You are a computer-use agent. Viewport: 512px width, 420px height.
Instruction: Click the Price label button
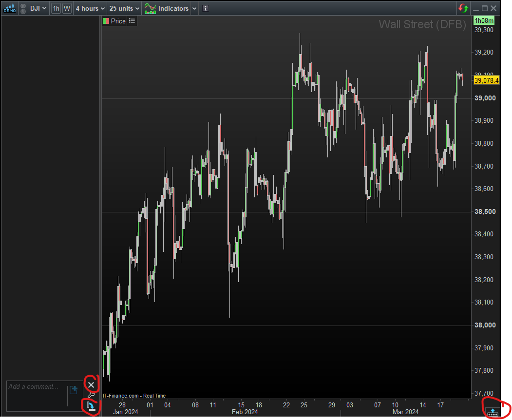coord(114,21)
